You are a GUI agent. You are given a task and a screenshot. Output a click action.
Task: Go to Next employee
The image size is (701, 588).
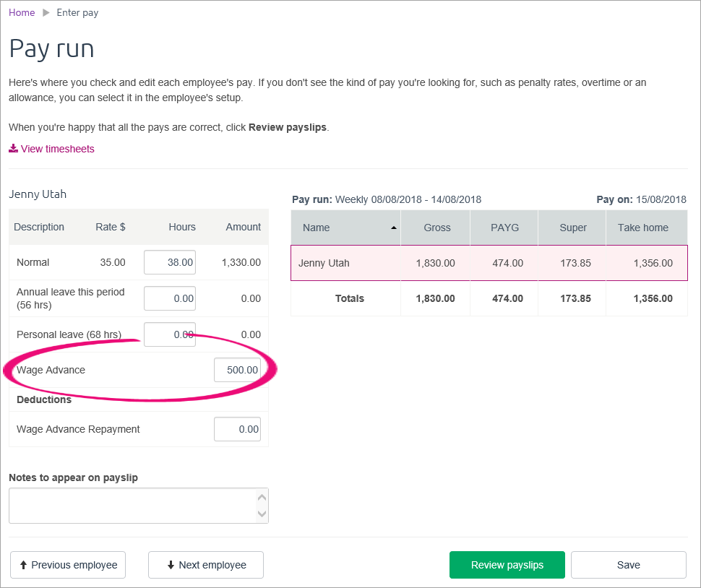(206, 565)
